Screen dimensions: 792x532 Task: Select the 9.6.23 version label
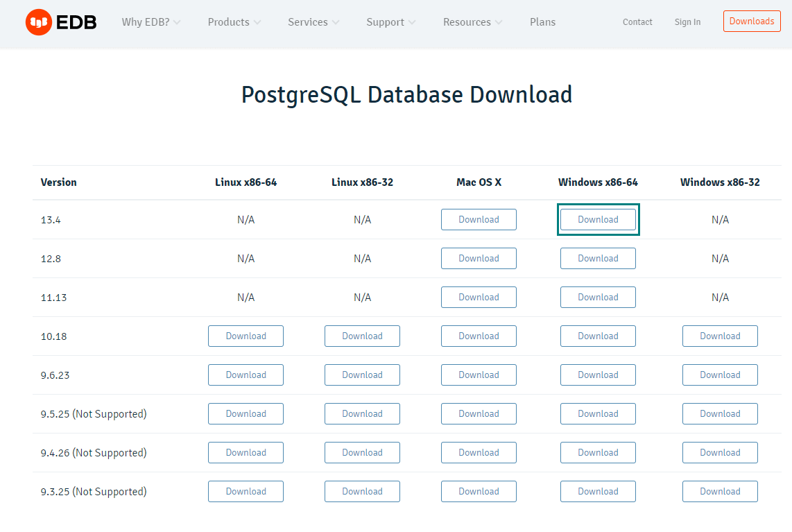[55, 376]
